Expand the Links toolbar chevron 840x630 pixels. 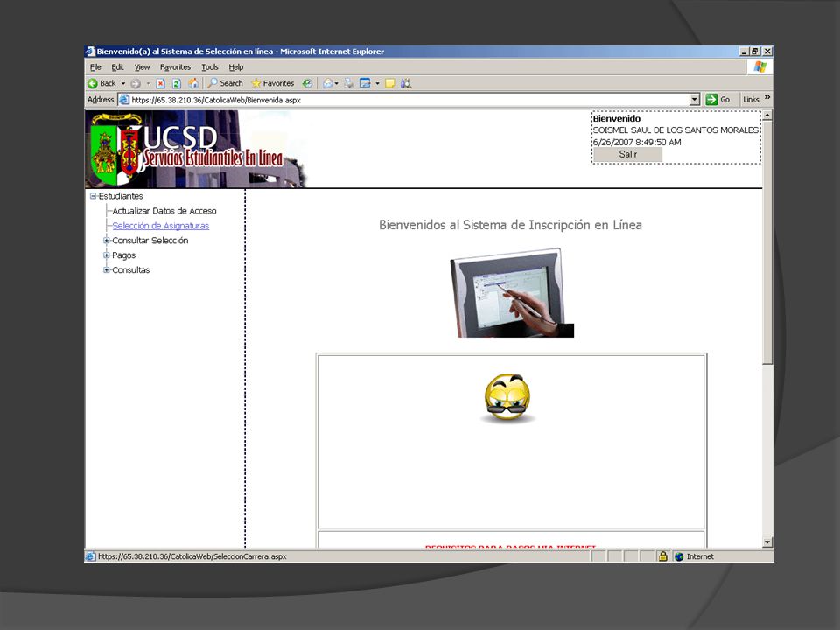pos(767,97)
